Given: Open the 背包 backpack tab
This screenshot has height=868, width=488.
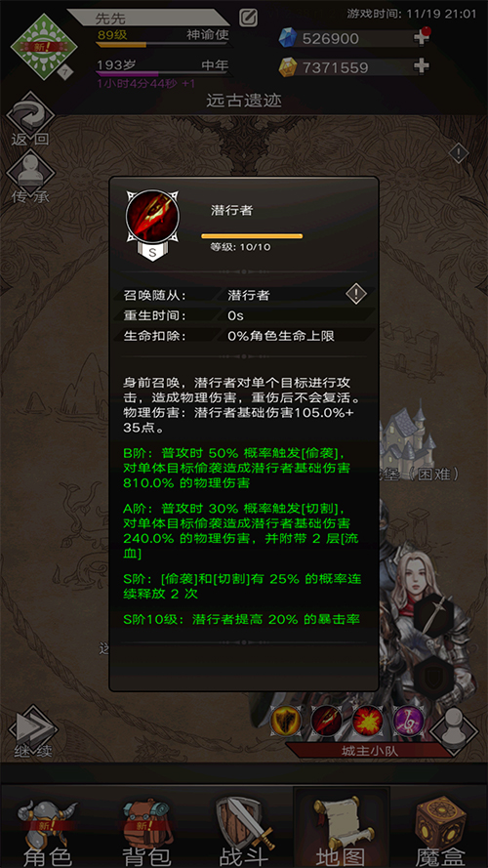Looking at the screenshot, I should coord(146,828).
